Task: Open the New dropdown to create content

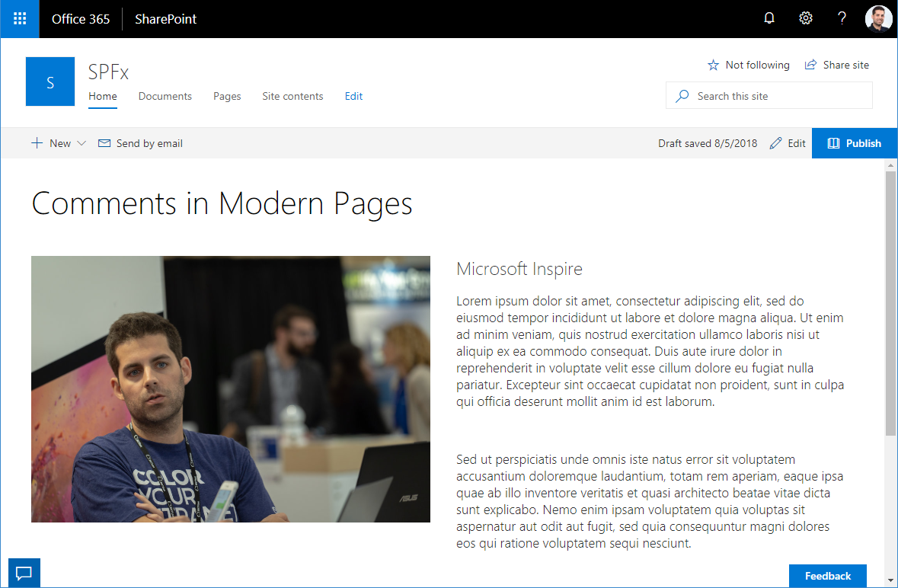Action: [50, 142]
